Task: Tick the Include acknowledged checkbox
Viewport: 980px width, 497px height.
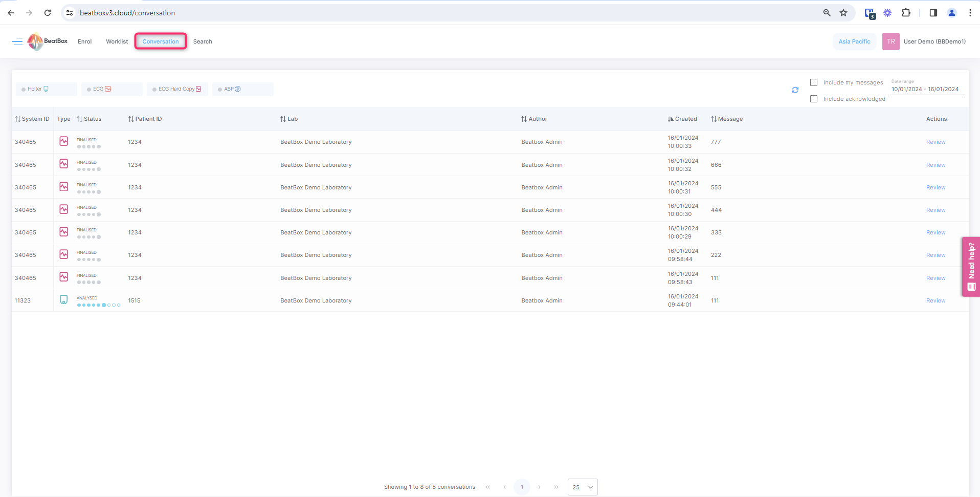Action: (814, 99)
